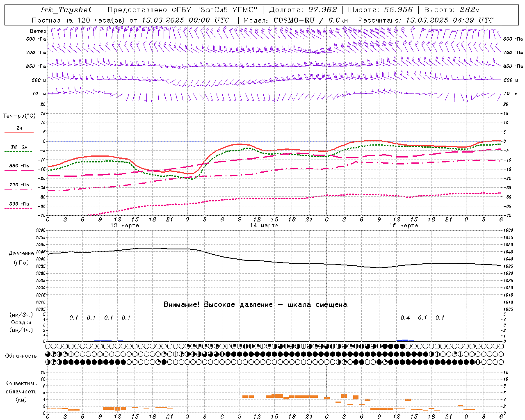Click the Широта: 55.956 value
This screenshot has height=420, width=525.
pos(380,10)
